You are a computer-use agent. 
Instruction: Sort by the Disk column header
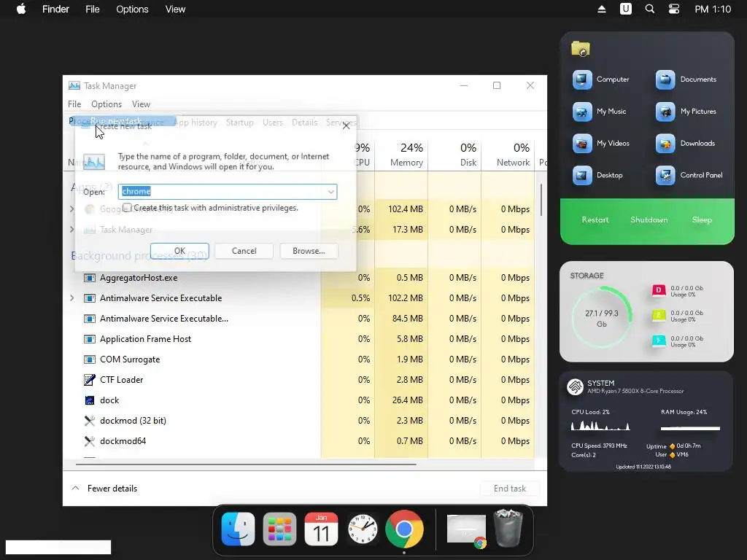click(x=455, y=155)
